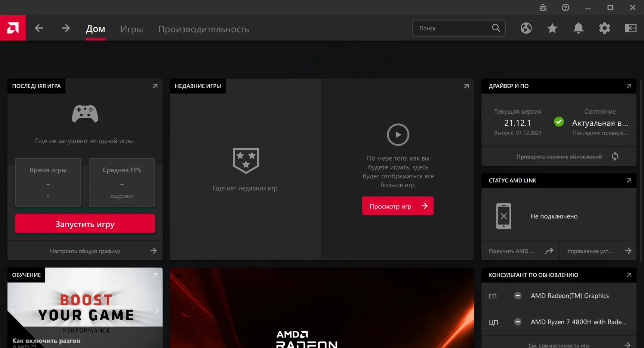This screenshot has height=348, width=644.
Task: Open favorites via the star icon
Action: click(x=552, y=28)
